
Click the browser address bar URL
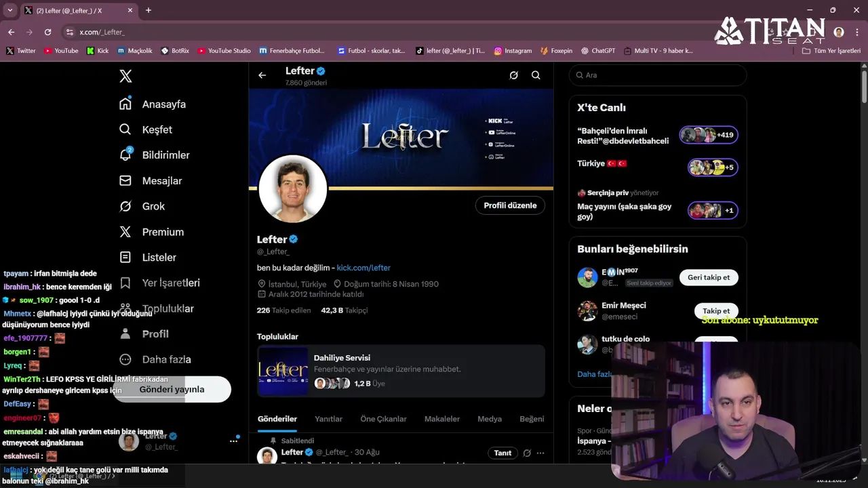102,32
